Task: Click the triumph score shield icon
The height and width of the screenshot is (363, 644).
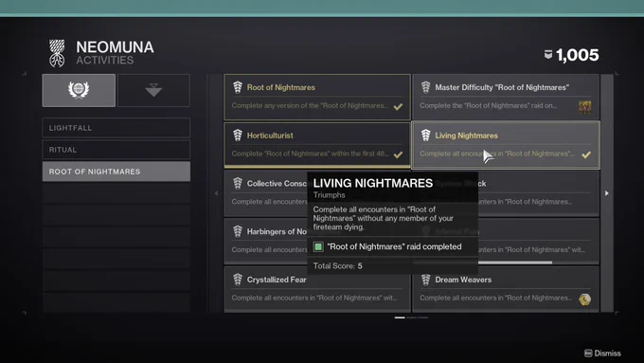Action: 548,54
